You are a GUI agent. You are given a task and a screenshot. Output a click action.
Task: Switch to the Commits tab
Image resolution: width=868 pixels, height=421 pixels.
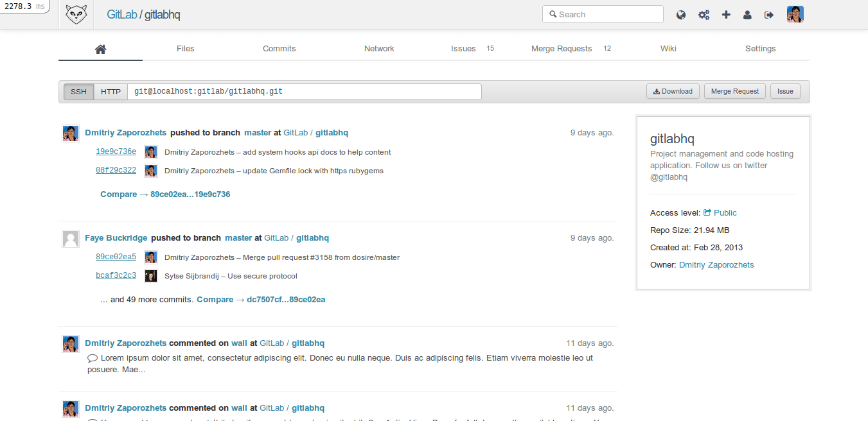pos(279,48)
